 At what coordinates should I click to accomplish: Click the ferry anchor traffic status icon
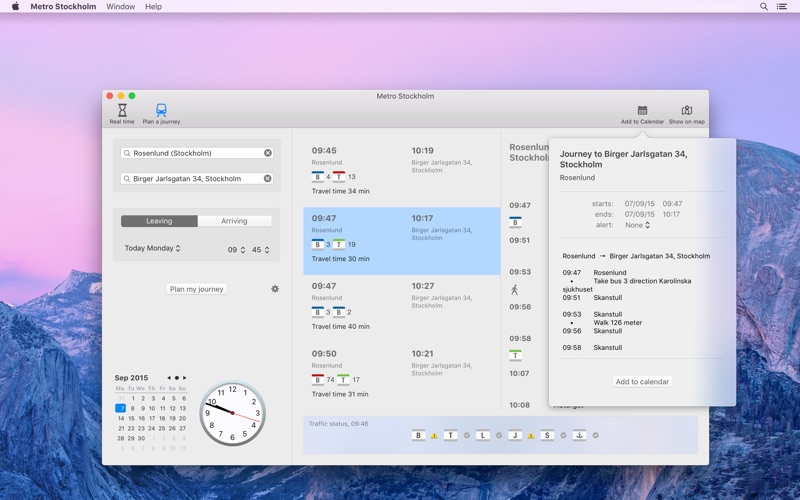[x=580, y=435]
